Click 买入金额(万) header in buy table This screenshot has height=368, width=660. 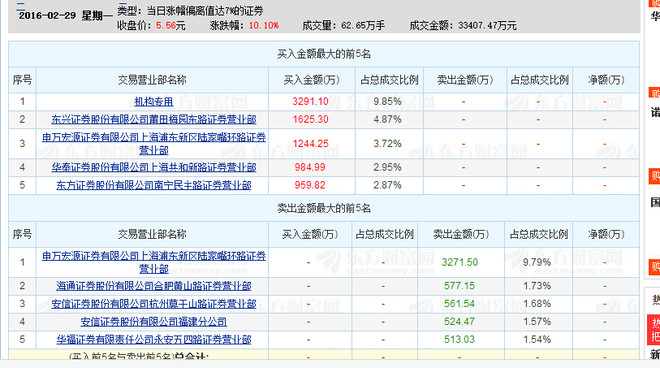point(311,80)
